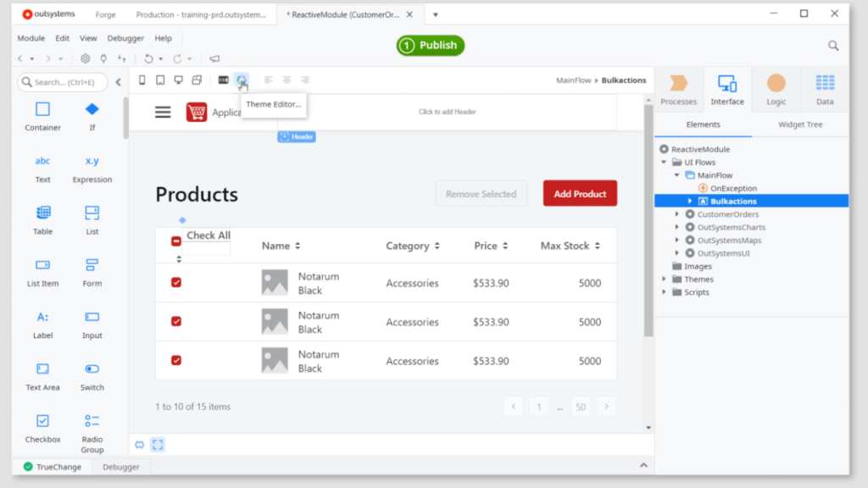Expand the Bulkactions screen node
The width and height of the screenshot is (868, 488).
[690, 202]
